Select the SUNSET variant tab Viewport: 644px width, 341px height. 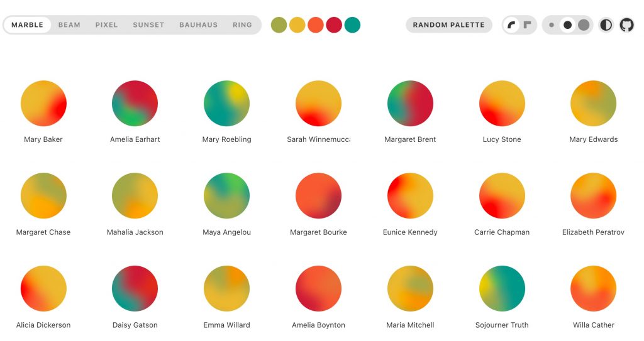(148, 25)
